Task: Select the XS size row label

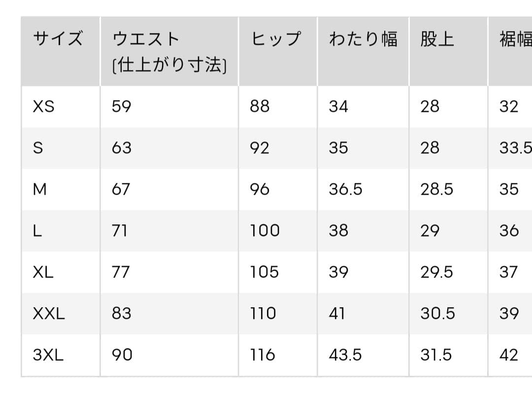Action: 43,107
